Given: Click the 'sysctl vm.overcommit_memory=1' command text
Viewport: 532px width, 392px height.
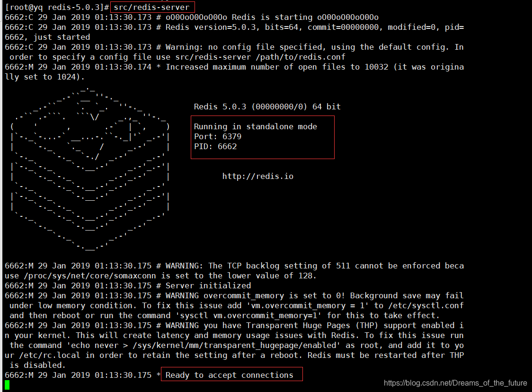Looking at the screenshot, I should click(x=248, y=315).
